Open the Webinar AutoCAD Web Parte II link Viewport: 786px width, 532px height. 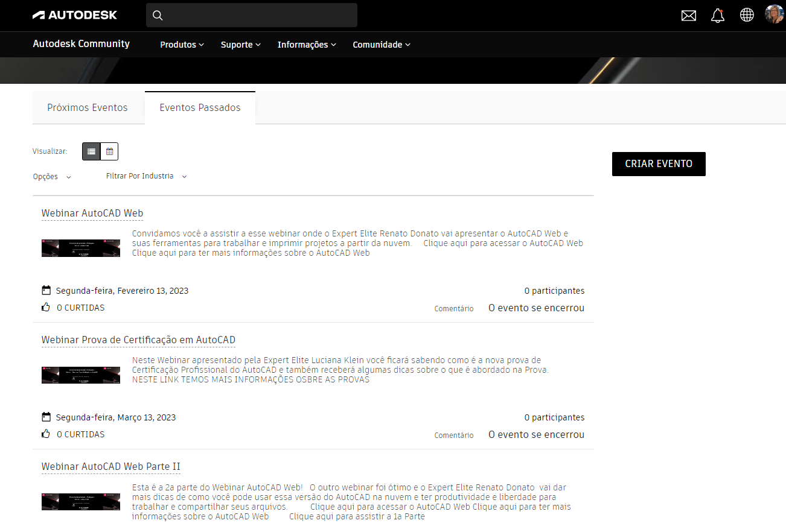click(x=110, y=466)
